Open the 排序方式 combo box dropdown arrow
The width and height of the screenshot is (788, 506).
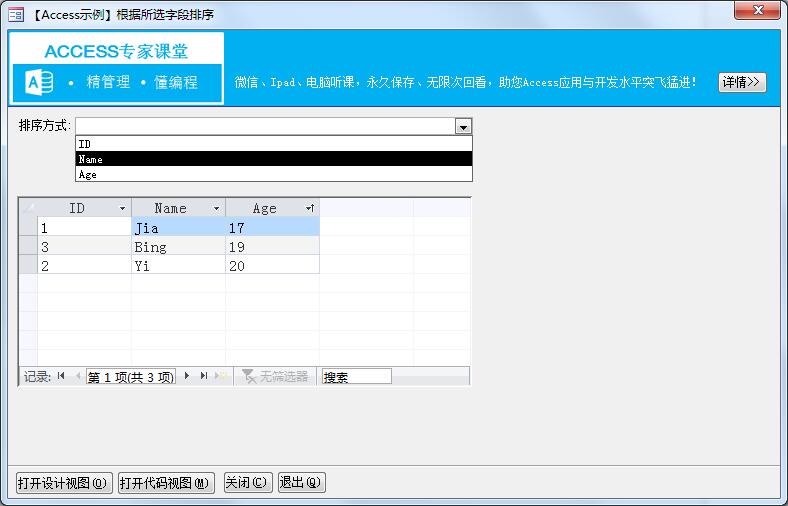(463, 126)
